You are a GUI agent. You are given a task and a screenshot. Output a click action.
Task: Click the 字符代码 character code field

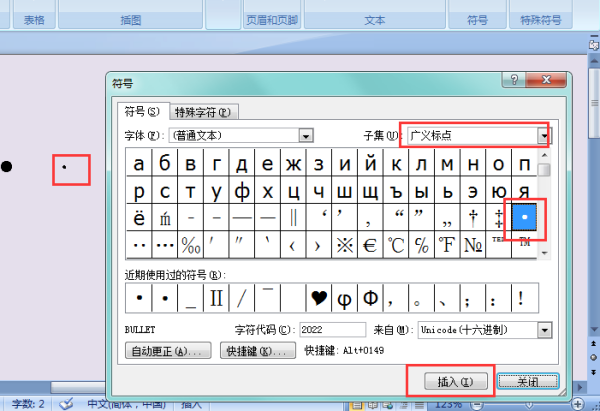pos(333,330)
